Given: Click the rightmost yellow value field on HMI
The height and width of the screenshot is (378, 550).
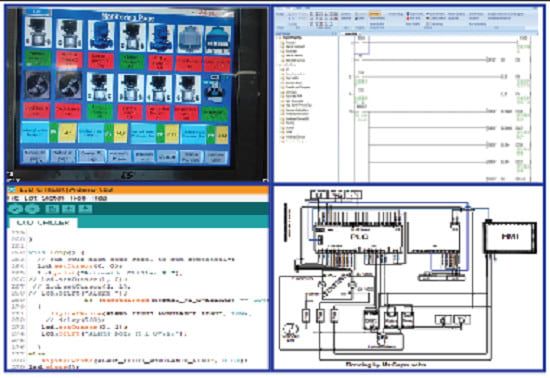Looking at the screenshot, I should [x=222, y=135].
